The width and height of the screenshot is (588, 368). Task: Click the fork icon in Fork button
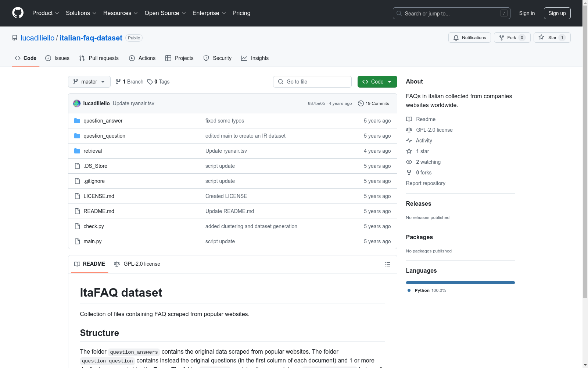tap(502, 38)
